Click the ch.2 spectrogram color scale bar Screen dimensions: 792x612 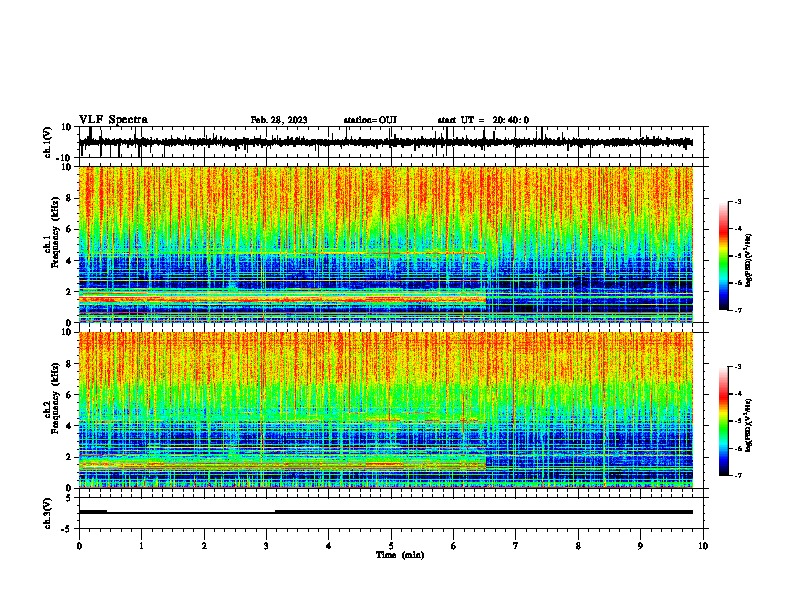[x=724, y=421]
